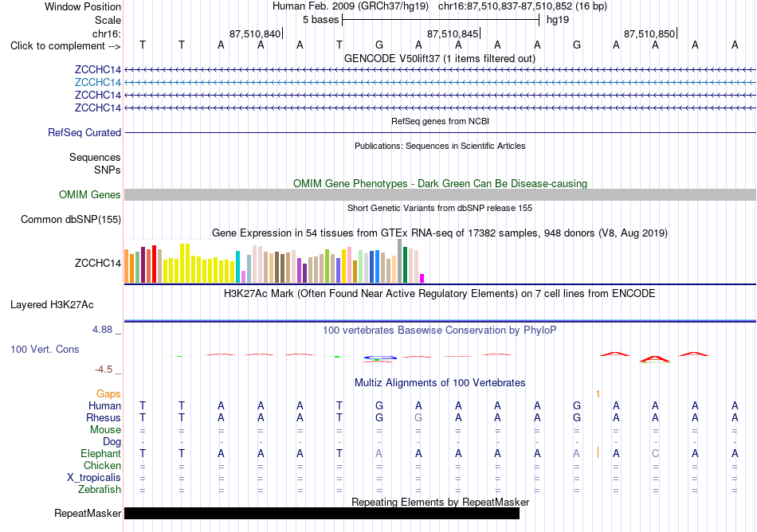The width and height of the screenshot is (757, 532).
Task: Open the GENCODE V50lift37 track title
Action: click(440, 59)
